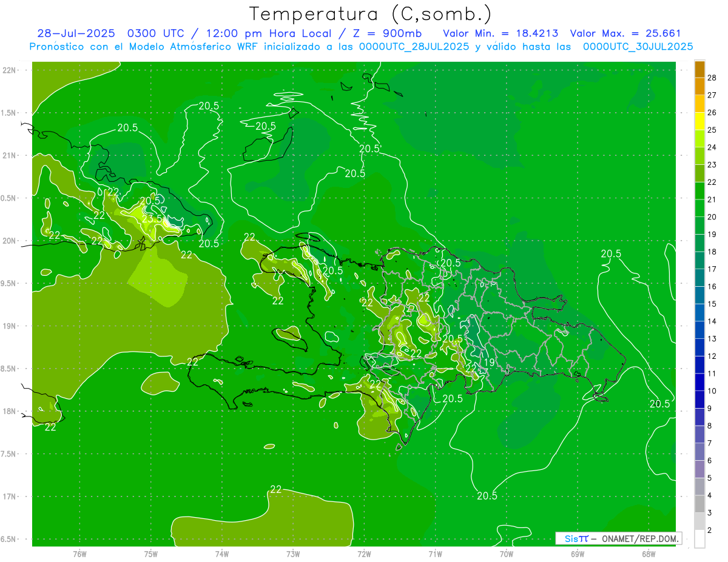Click the '19' contour label on the map

(488, 363)
